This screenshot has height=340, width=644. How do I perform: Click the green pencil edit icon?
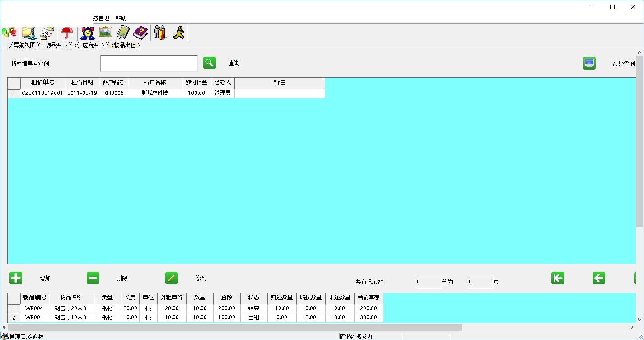point(172,278)
